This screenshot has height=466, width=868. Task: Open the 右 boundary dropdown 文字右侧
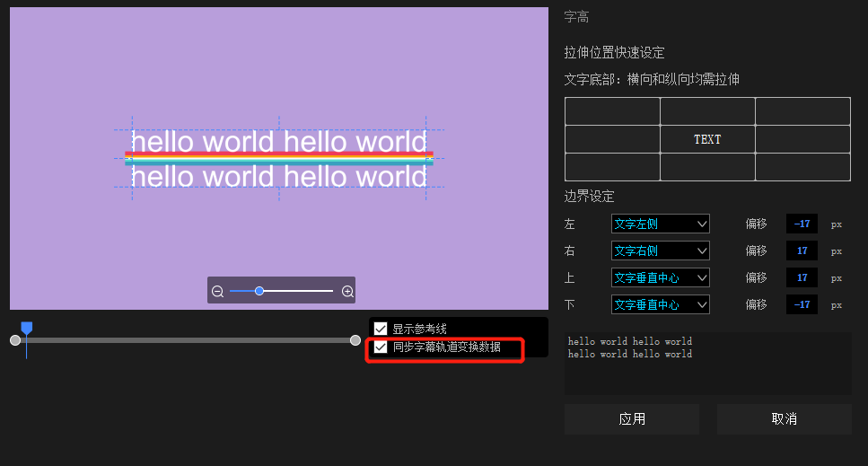(661, 251)
